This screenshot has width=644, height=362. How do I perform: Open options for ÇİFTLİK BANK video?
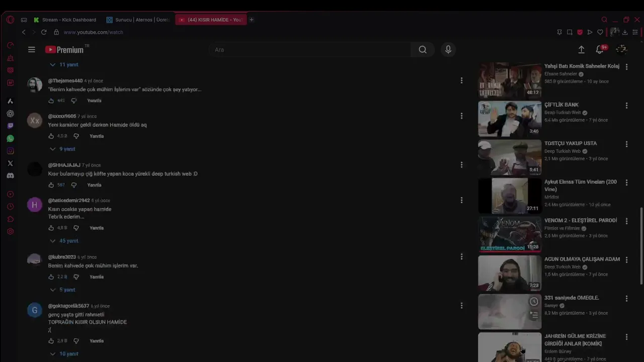coord(626,106)
